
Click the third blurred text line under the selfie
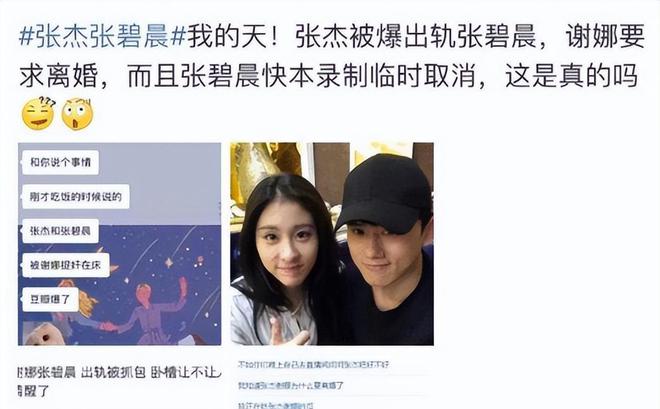click(x=275, y=405)
